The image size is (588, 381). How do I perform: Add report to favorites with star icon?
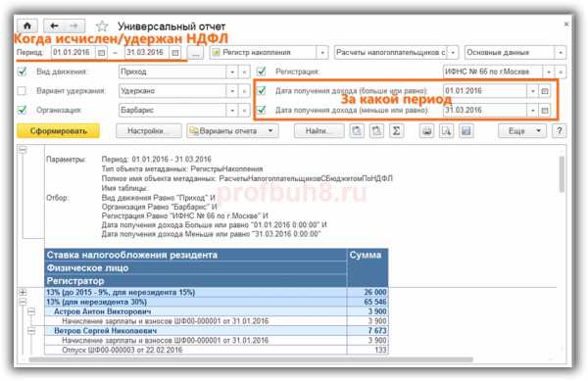coord(102,26)
